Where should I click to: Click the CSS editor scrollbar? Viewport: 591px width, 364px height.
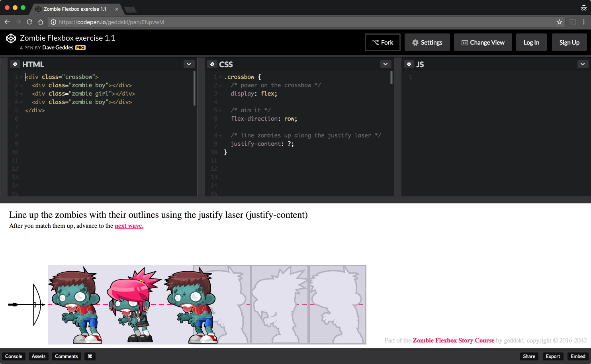click(391, 78)
